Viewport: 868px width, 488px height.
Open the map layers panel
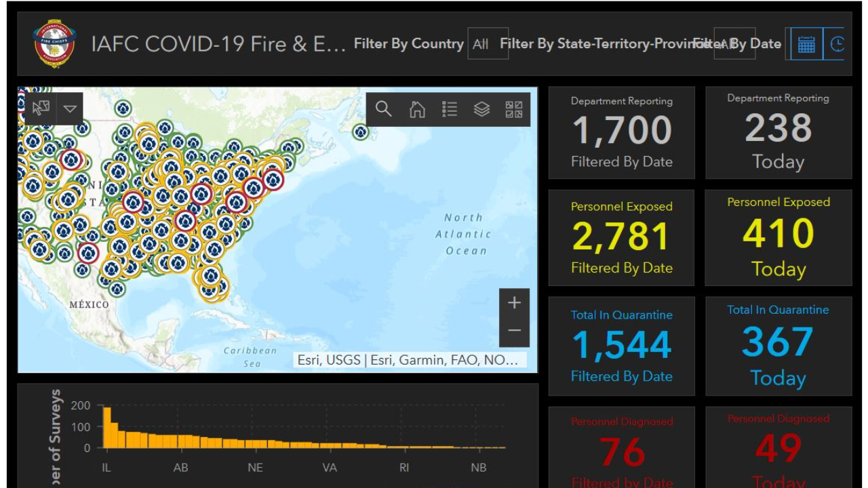pyautogui.click(x=481, y=109)
